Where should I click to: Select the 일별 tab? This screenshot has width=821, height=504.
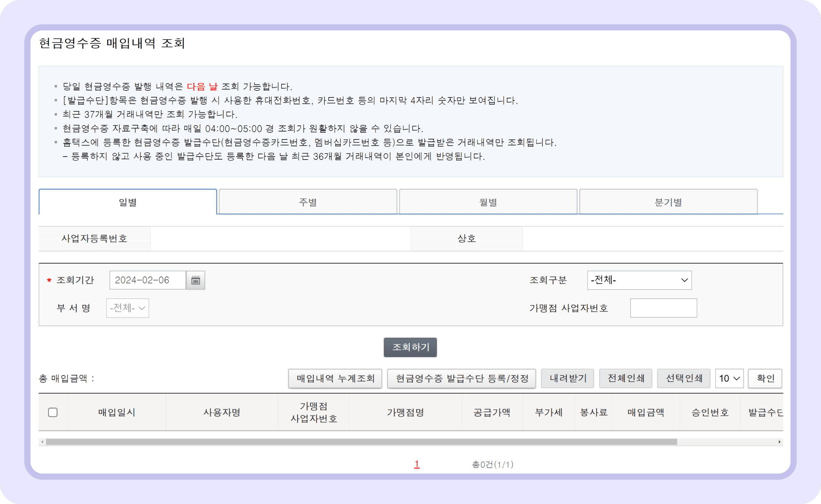click(128, 202)
